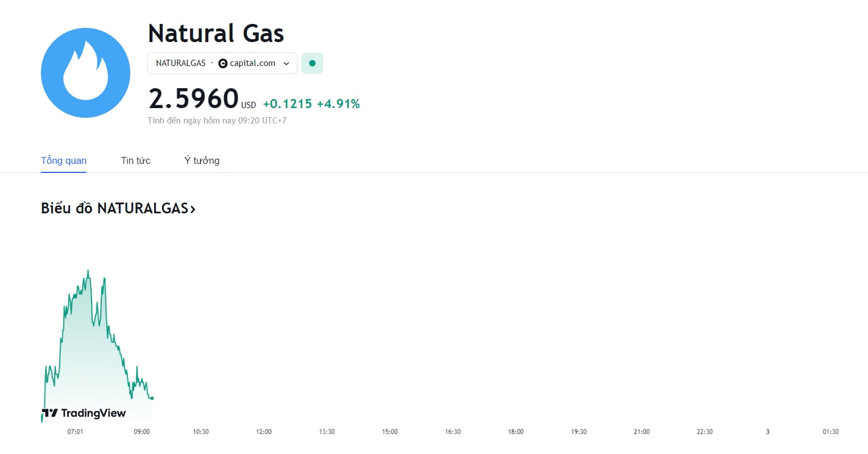Click the dropdown chevron beside capital.com
This screenshot has height=454, width=868.
coord(286,64)
